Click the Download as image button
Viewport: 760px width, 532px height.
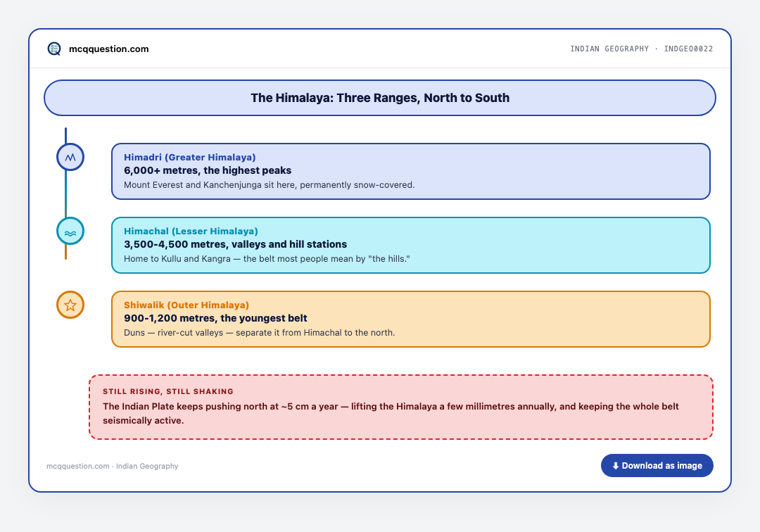tap(657, 466)
